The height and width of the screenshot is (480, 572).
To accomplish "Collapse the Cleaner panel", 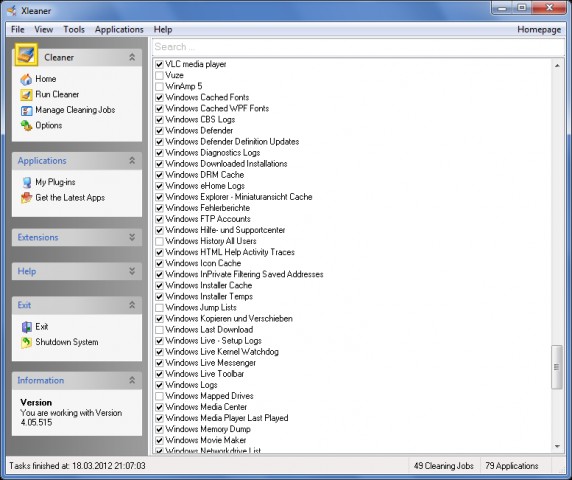I will (132, 57).
